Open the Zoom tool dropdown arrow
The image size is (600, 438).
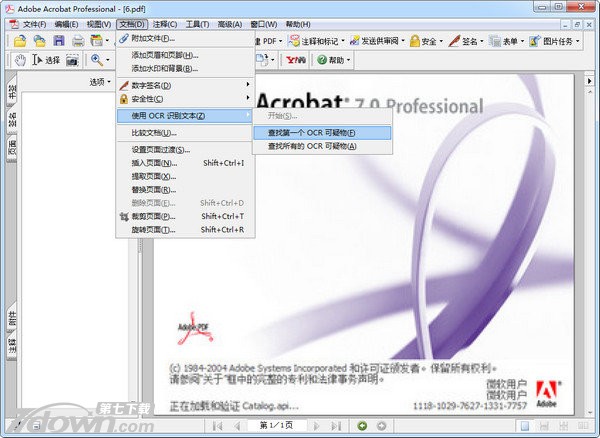(x=108, y=60)
